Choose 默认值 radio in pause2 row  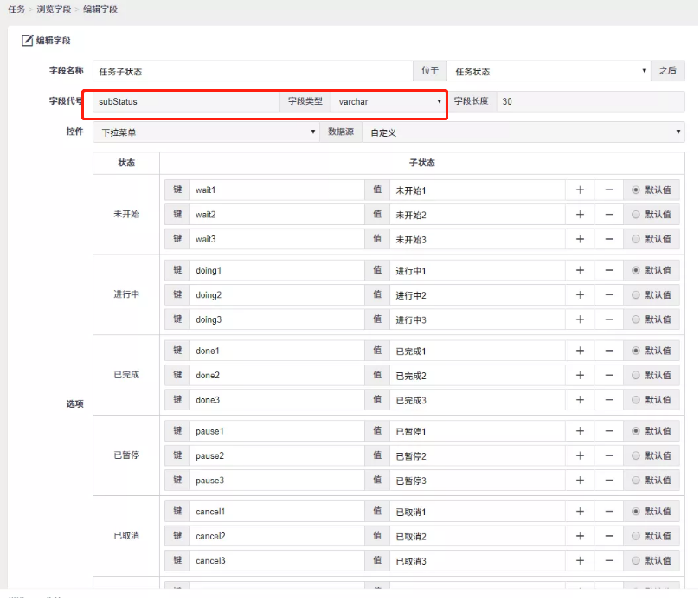pos(637,455)
